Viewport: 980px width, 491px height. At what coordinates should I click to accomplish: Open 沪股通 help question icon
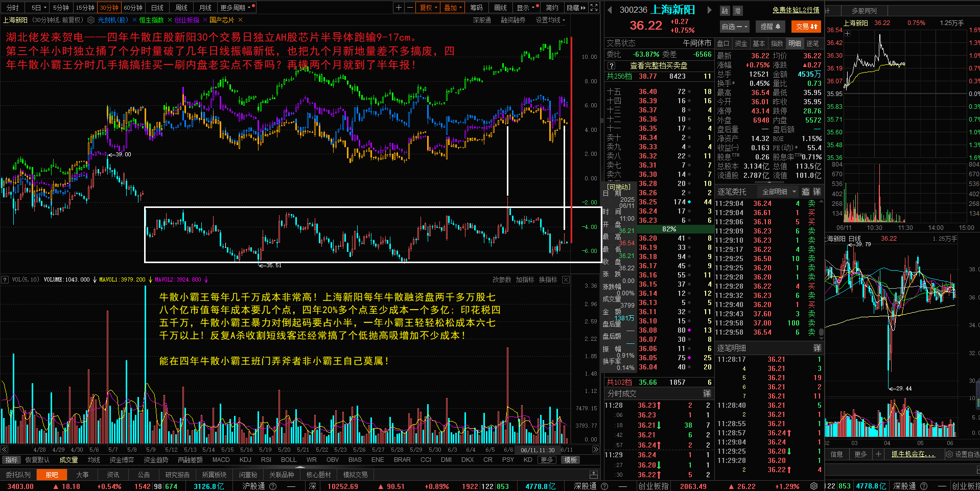(x=273, y=486)
